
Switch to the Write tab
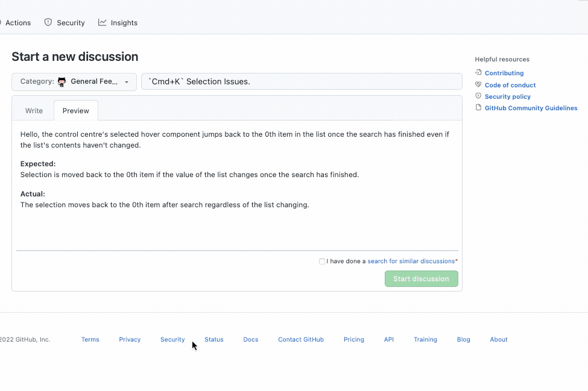point(33,110)
